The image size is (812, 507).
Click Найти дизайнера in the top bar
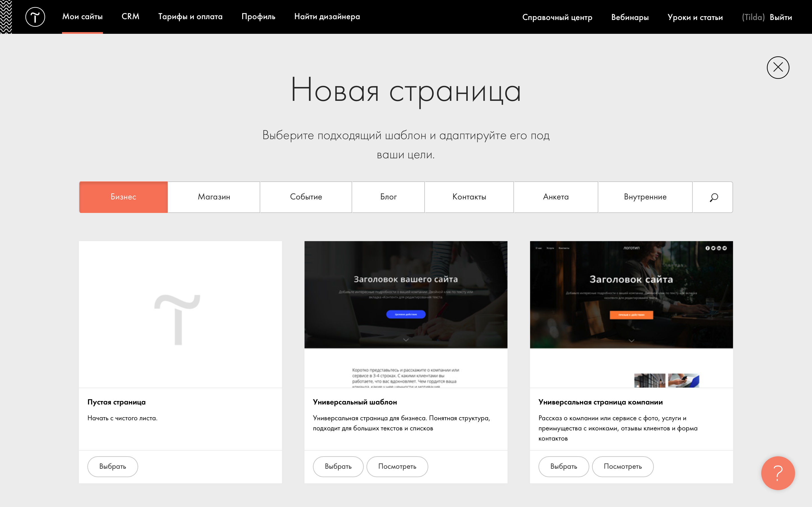pyautogui.click(x=327, y=16)
